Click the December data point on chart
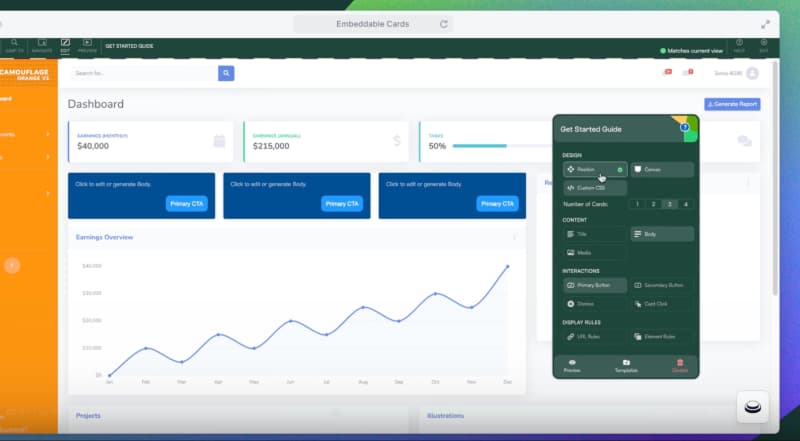The width and height of the screenshot is (800, 441). pyautogui.click(x=508, y=266)
